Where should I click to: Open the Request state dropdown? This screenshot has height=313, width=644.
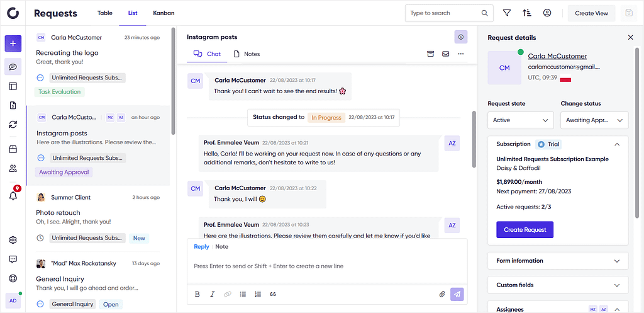[520, 120]
